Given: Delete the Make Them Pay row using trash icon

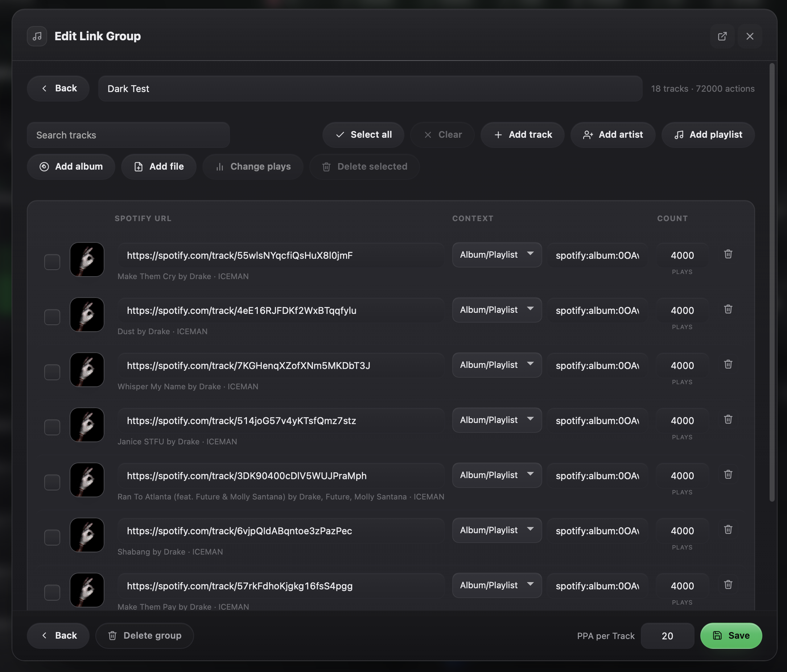Looking at the screenshot, I should tap(728, 584).
